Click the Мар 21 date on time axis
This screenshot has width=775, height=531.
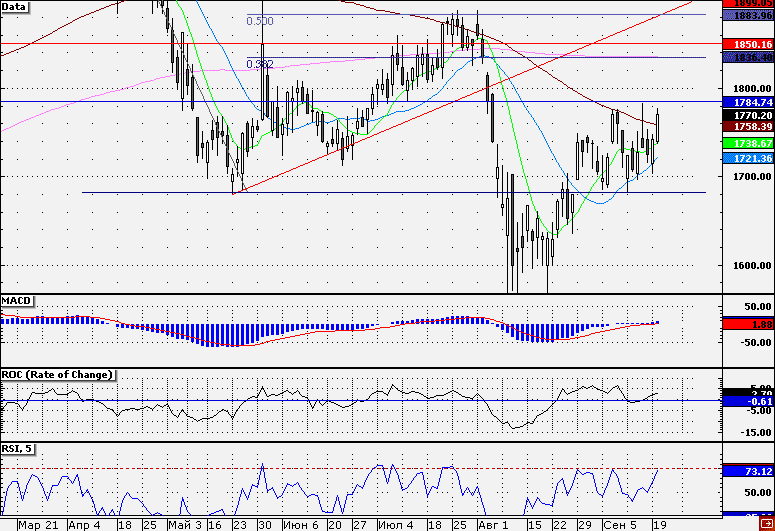(37, 524)
